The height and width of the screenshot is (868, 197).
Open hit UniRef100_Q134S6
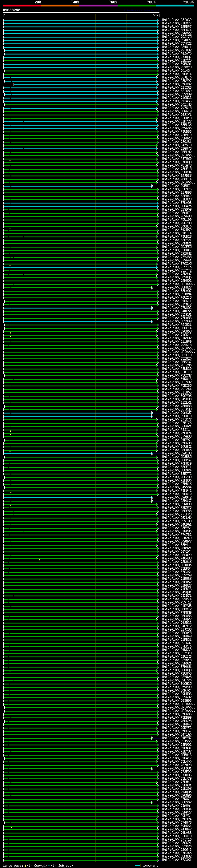click(177, 101)
